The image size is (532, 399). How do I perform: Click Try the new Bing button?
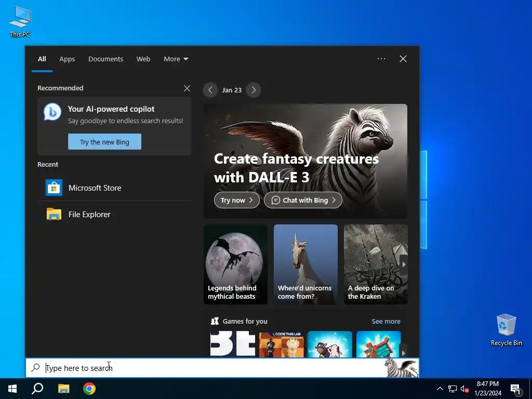point(104,142)
